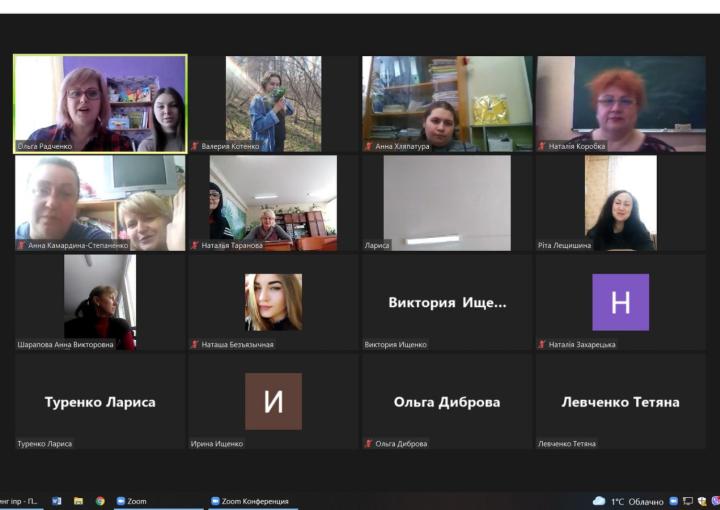Select the Левченко Тетяна participant tile
720x510 pixels.
coord(620,402)
